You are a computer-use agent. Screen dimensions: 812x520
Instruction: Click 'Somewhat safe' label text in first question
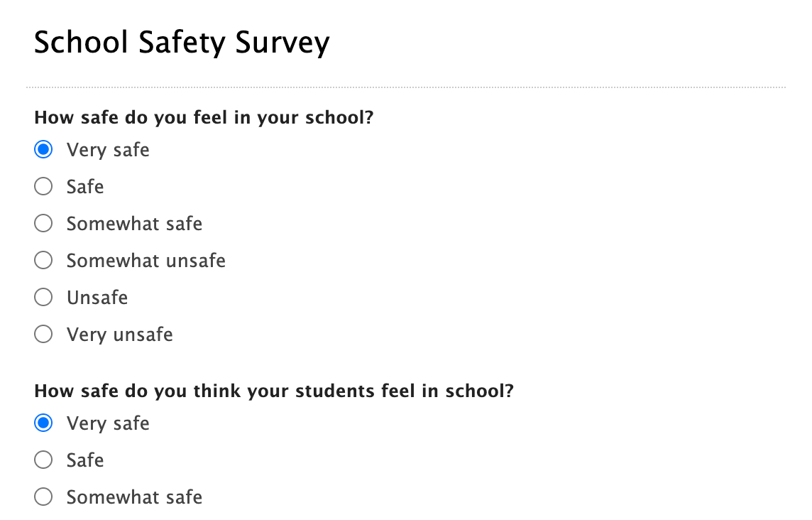click(x=134, y=224)
